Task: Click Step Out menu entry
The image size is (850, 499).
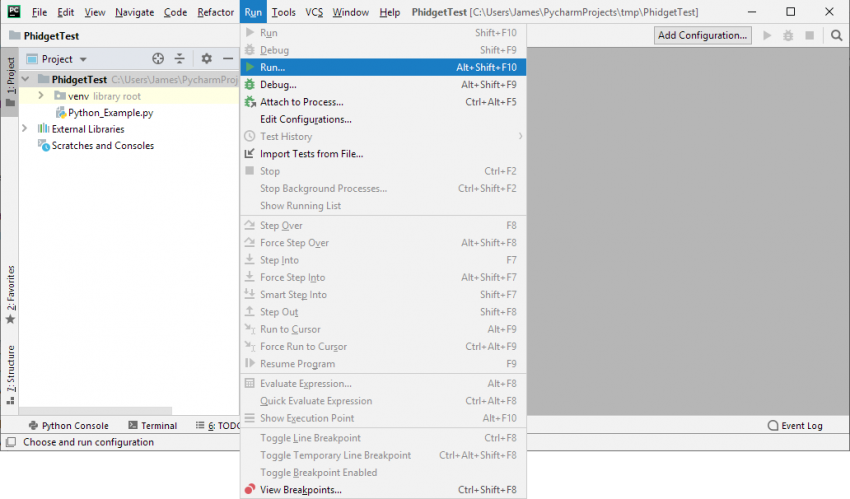Action: pyautogui.click(x=383, y=312)
